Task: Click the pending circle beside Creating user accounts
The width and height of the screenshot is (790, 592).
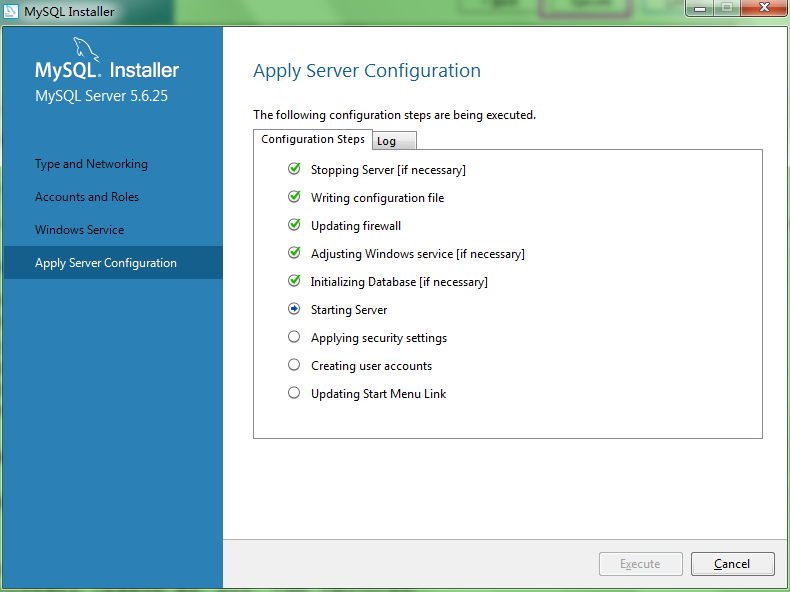Action: [x=294, y=364]
